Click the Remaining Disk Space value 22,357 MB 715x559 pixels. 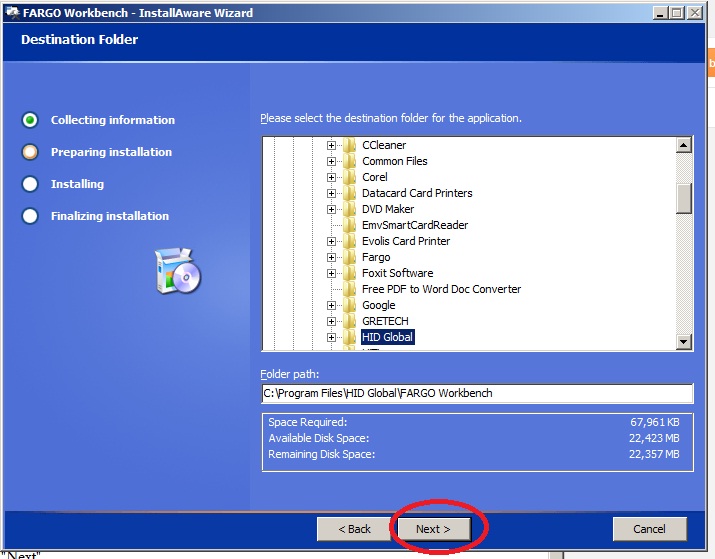point(654,454)
